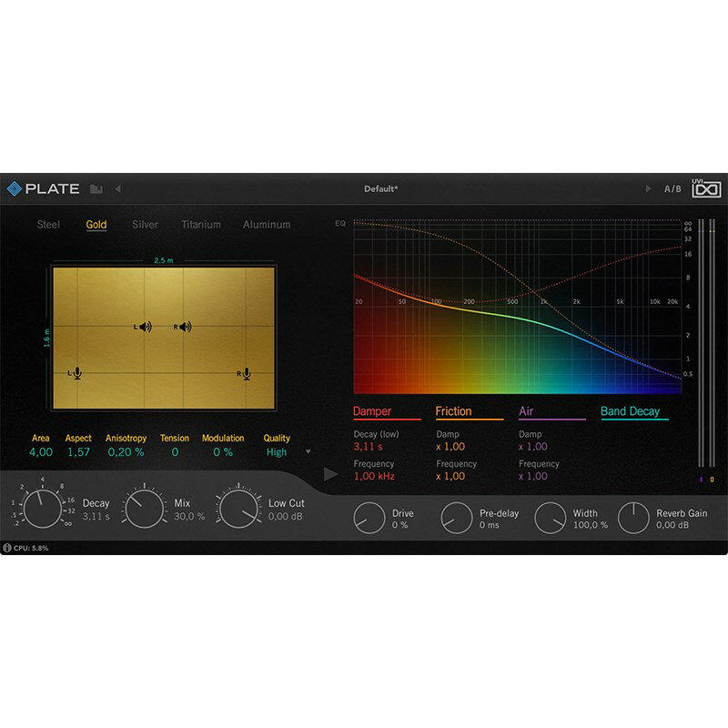Select the Steel plate material

(x=48, y=225)
